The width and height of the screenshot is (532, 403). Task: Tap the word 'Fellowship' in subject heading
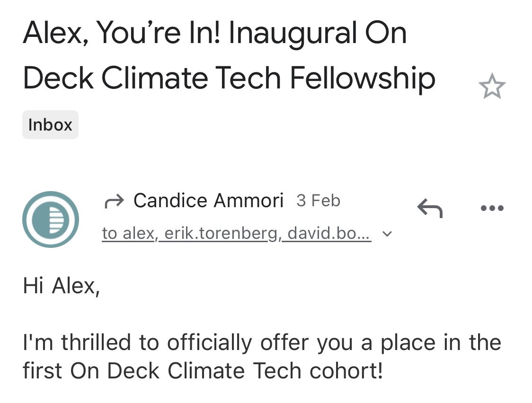click(363, 79)
